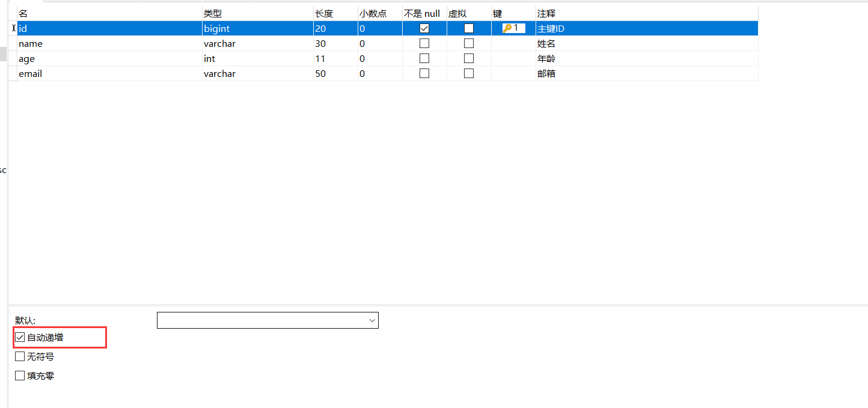Enable the 填充零 zerofill option

tap(20, 376)
